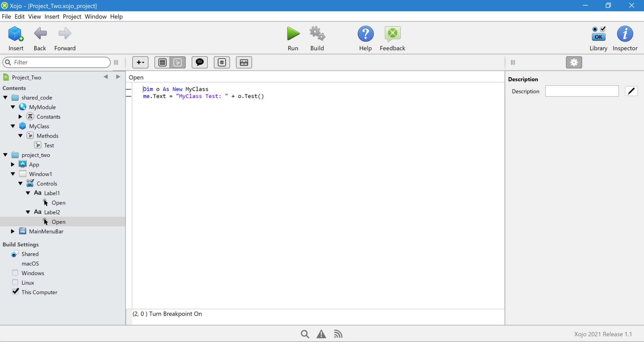This screenshot has height=342, width=644.
Task: Expand the MainMenuBar node
Action: click(x=13, y=231)
